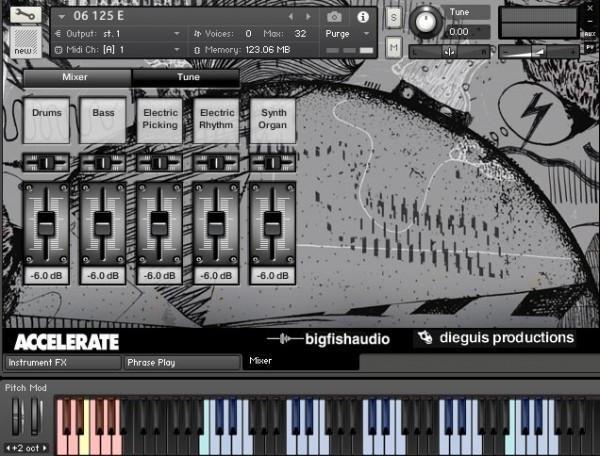
Task: Click the Synth Organ volume fader
Action: 273,223
